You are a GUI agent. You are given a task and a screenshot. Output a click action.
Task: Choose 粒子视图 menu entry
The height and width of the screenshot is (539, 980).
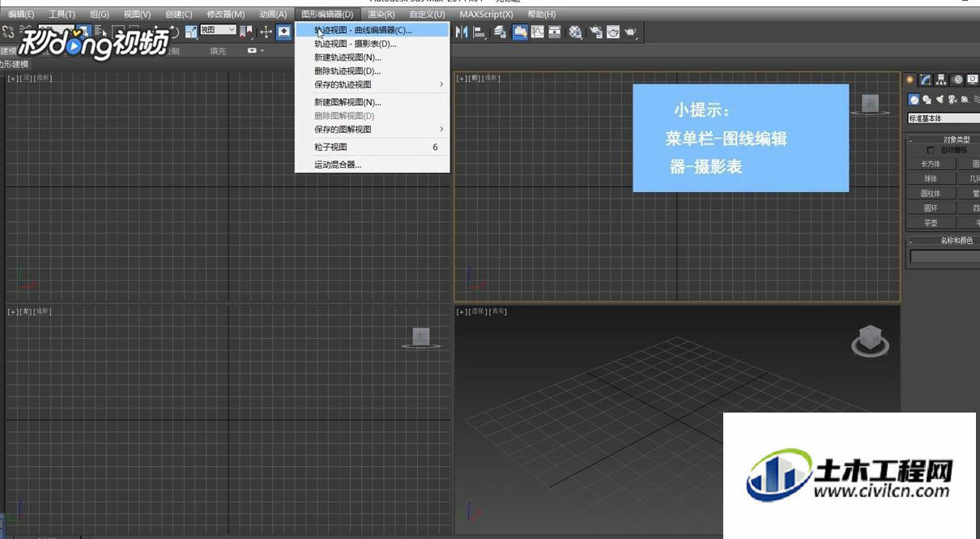pyautogui.click(x=373, y=147)
